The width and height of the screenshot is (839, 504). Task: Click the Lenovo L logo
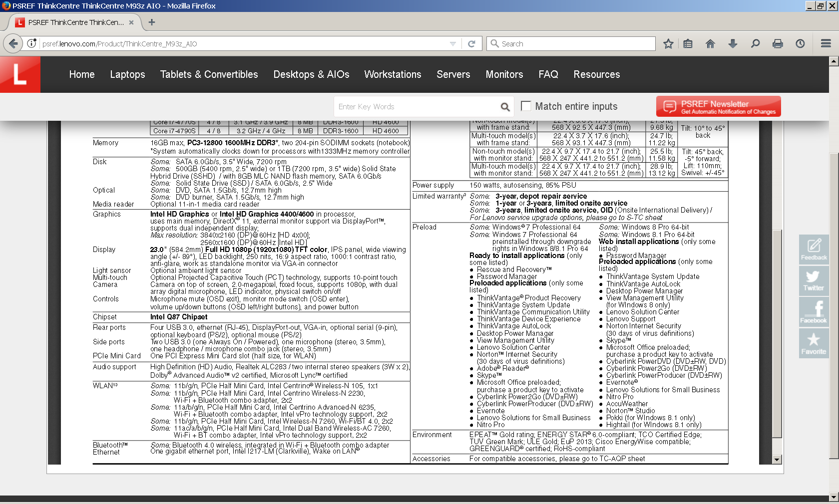pos(20,74)
